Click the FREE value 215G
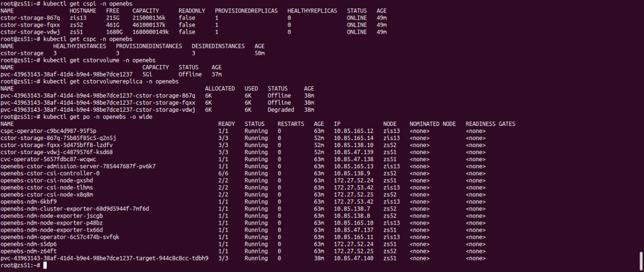Image resolution: width=644 pixels, height=272 pixels. click(x=113, y=18)
